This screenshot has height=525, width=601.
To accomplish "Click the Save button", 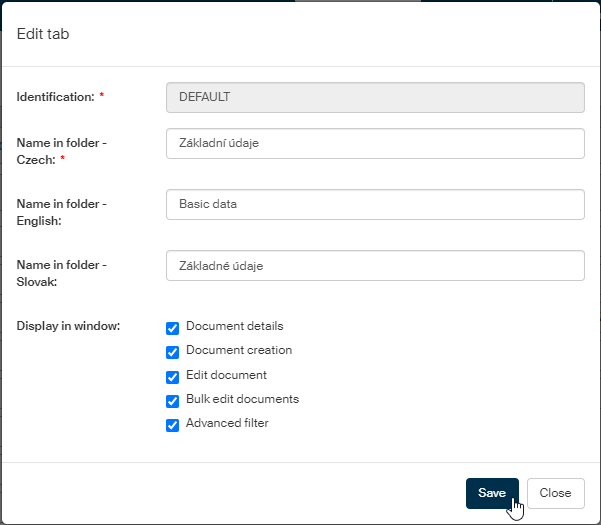I will point(491,493).
